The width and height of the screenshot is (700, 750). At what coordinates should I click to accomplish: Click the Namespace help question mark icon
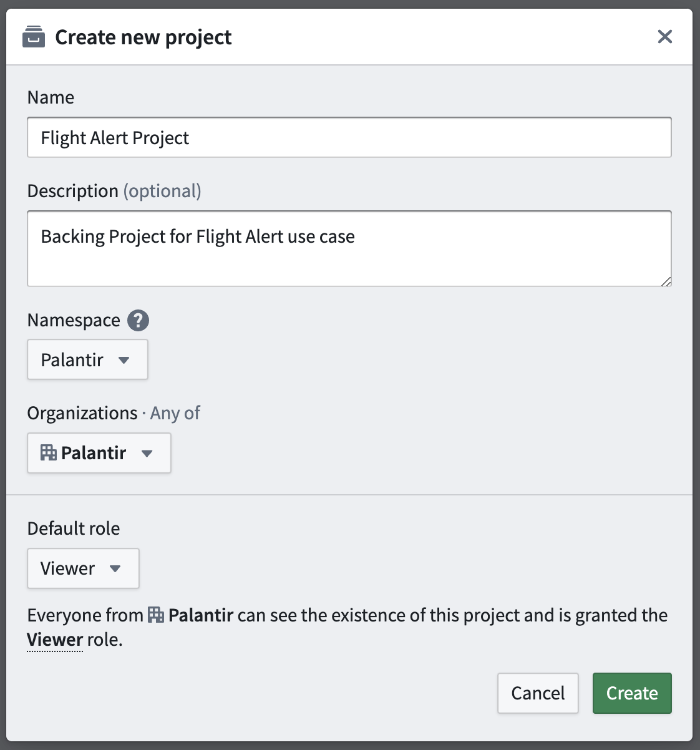click(138, 320)
